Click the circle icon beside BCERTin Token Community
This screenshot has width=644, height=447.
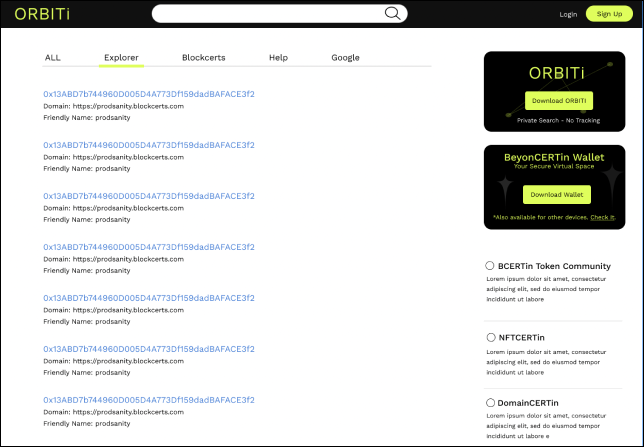pos(490,266)
